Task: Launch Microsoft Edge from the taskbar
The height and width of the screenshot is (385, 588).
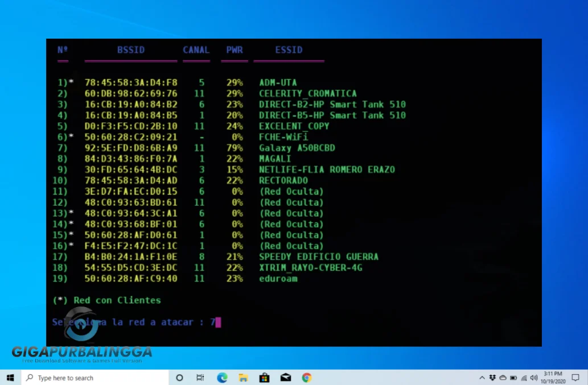Action: tap(221, 377)
